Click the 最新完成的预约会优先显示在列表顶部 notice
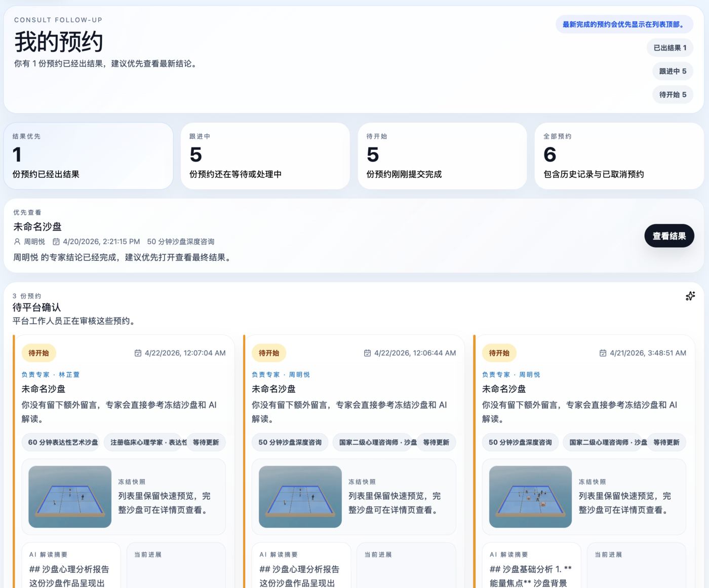709x588 pixels. (x=624, y=24)
